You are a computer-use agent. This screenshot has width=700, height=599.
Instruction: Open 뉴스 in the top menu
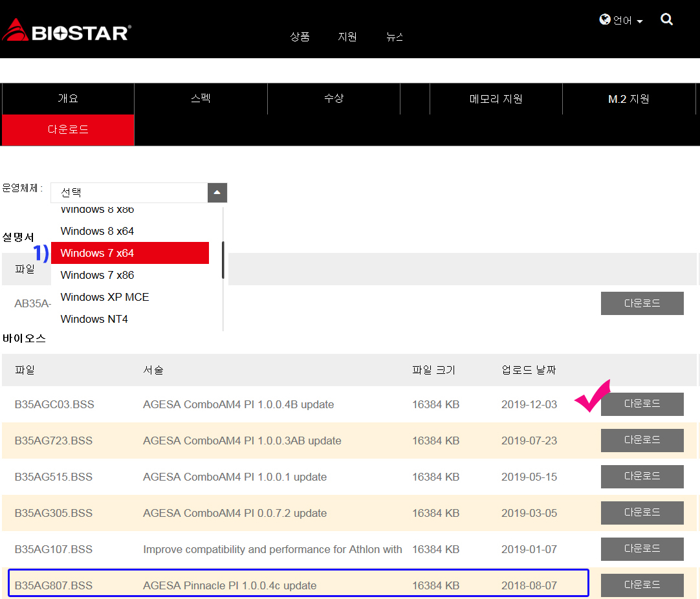(395, 37)
